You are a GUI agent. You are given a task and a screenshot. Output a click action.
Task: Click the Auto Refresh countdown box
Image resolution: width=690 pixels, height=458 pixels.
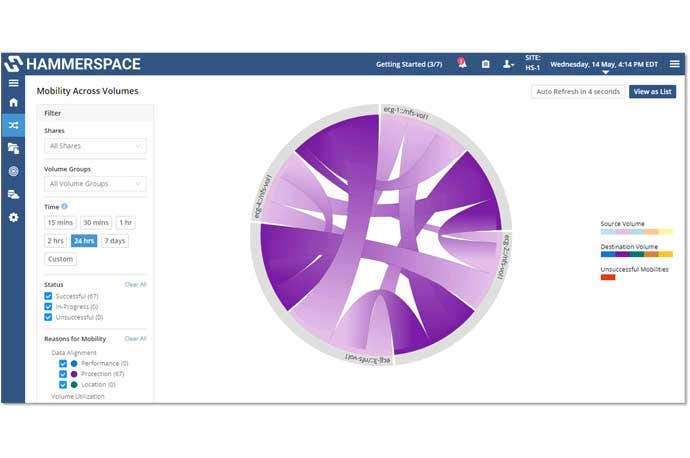578,92
